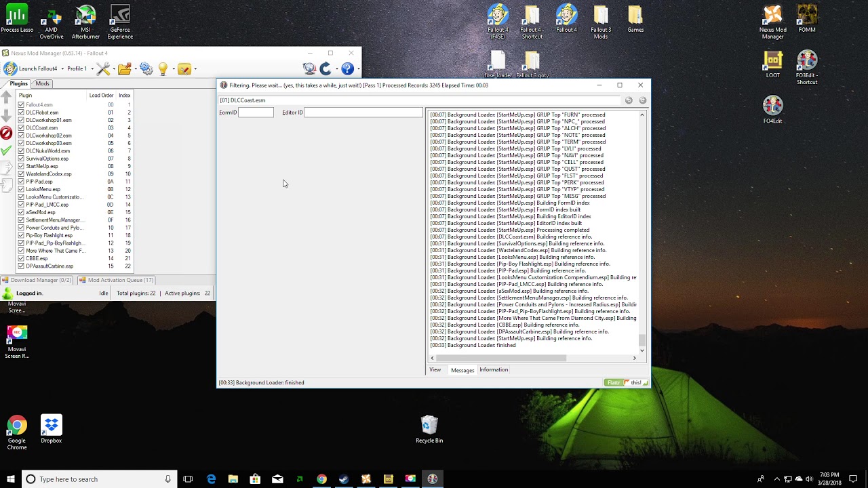Open MSI Afterburner desktop shortcut
This screenshot has height=488, width=868.
click(85, 22)
